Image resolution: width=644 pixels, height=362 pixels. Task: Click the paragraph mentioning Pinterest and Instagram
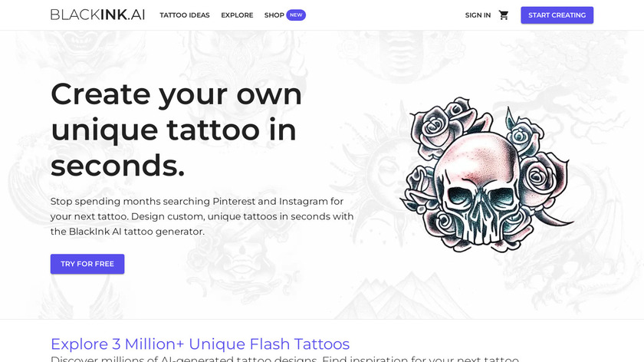pos(202,216)
